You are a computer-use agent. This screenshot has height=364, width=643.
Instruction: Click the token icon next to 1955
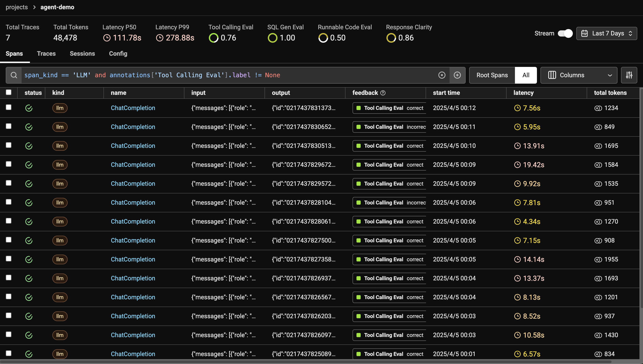(598, 260)
